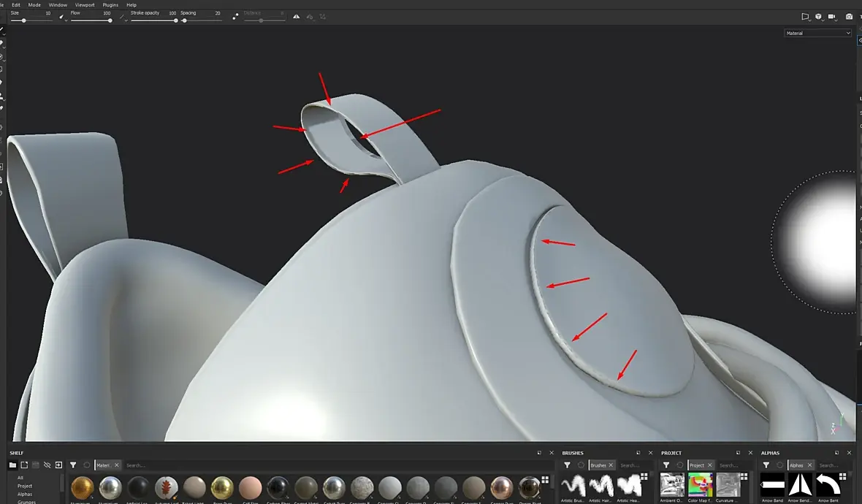This screenshot has height=504, width=862.
Task: Select the Alphas category in Shelf list
Action: coord(25,494)
